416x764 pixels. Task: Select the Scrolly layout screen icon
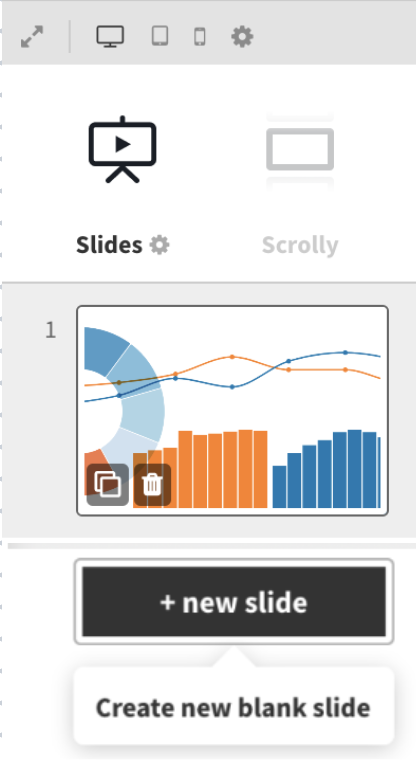[300, 150]
